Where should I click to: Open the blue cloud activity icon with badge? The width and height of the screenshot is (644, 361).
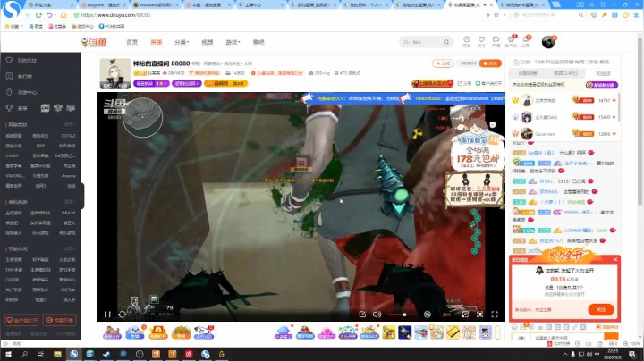coord(135,332)
